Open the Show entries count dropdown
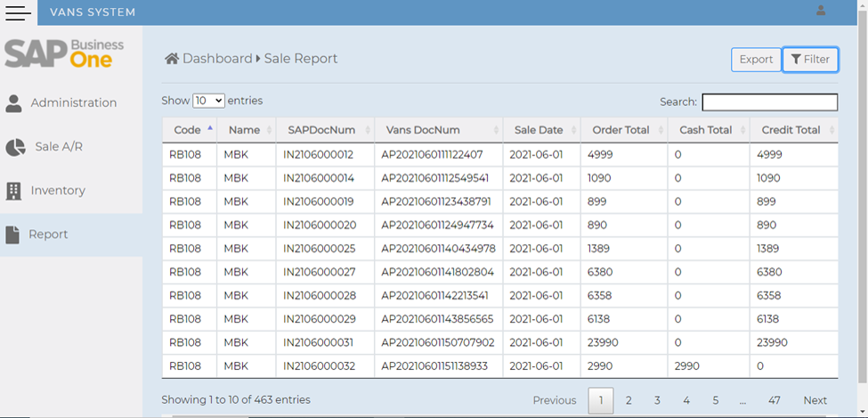The width and height of the screenshot is (868, 418). [208, 101]
